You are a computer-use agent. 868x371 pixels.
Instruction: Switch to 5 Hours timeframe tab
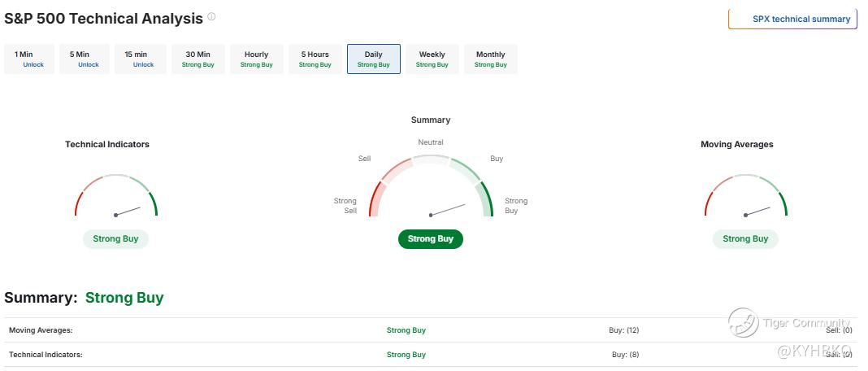[x=315, y=59]
